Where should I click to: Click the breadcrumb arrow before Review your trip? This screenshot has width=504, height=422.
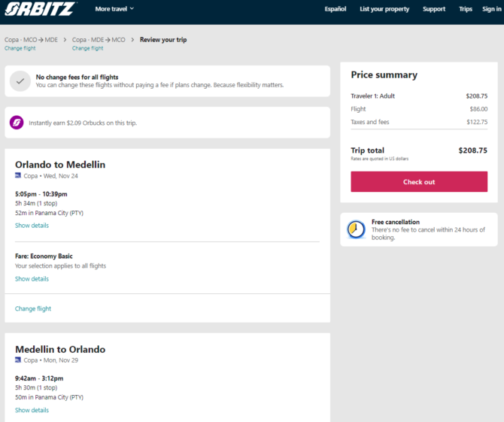click(132, 40)
